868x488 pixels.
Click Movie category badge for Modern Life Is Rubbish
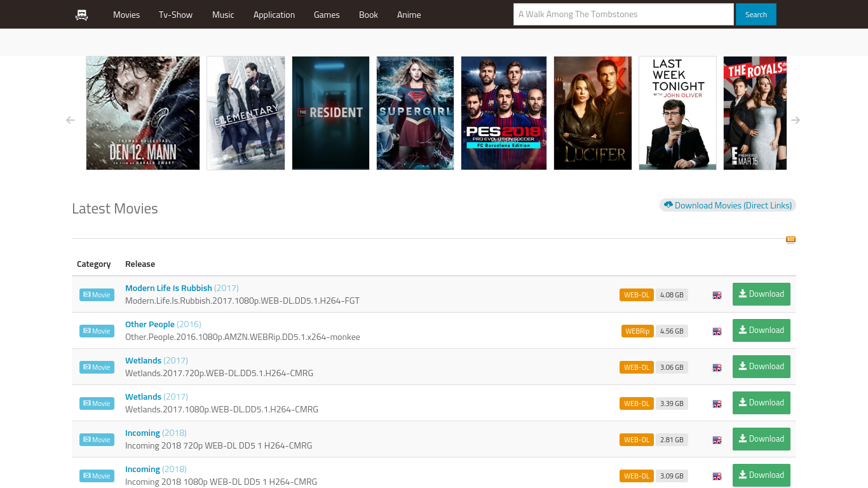97,295
